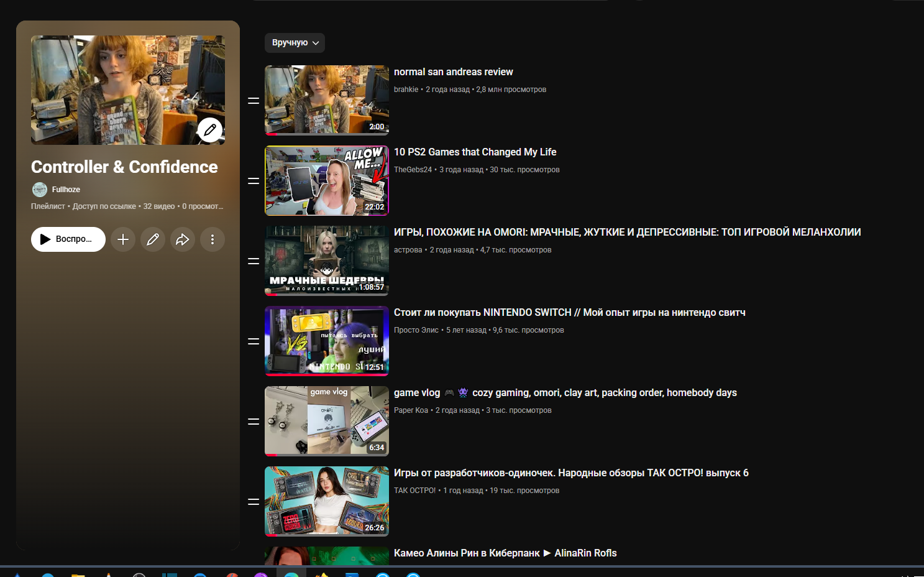This screenshot has height=577, width=924.
Task: Click "19 тыс. просмотров" under ТАК ОСТРО! video
Action: pos(524,491)
